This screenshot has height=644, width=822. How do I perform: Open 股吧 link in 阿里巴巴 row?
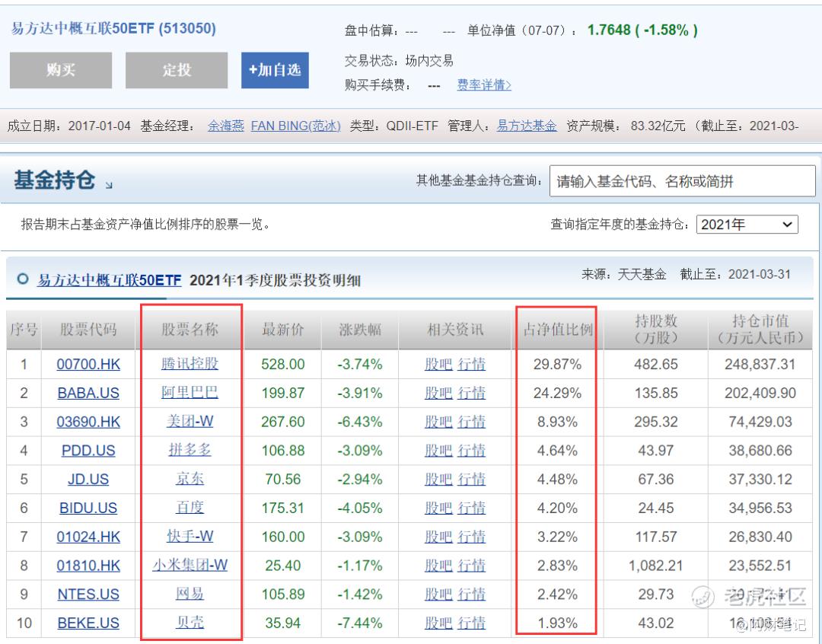(439, 393)
